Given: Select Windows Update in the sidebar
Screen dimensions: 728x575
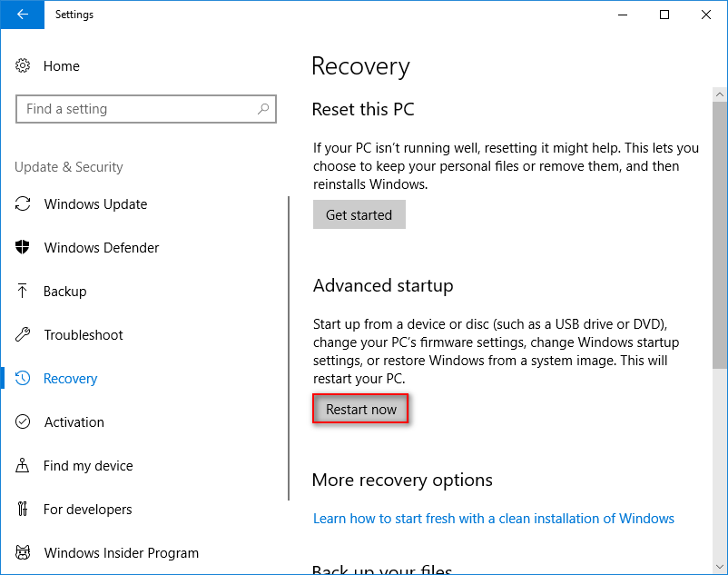Looking at the screenshot, I should pyautogui.click(x=95, y=204).
